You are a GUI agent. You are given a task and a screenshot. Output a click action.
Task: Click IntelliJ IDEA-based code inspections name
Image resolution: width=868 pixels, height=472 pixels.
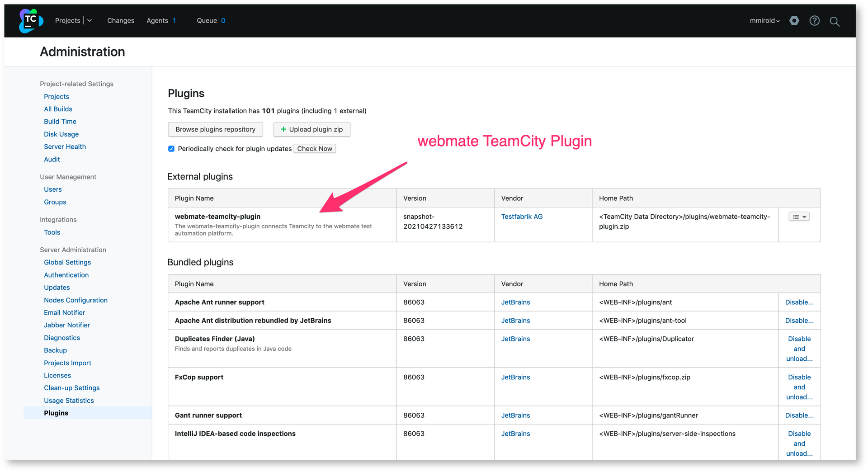click(235, 434)
